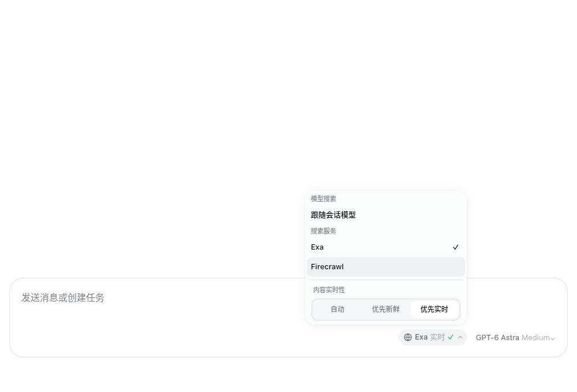The height and width of the screenshot is (392, 577).
Task: Choose Firecrawl as the search service
Action: pyautogui.click(x=385, y=266)
